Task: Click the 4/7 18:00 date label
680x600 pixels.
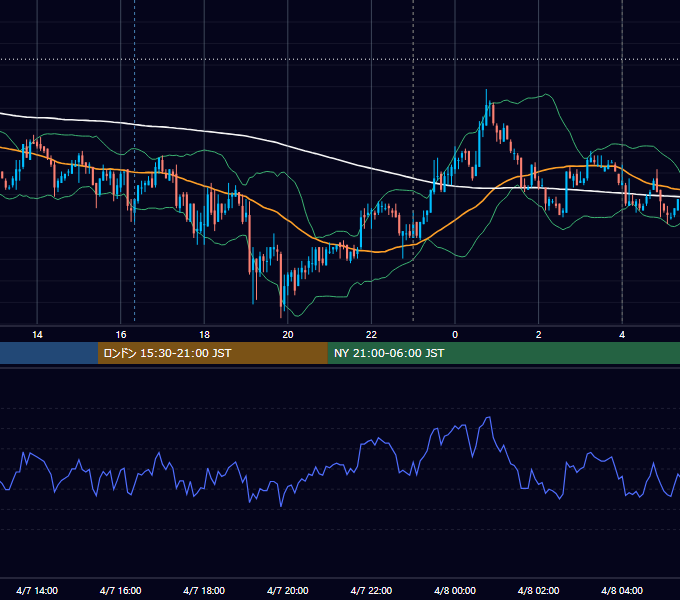Action: pyautogui.click(x=204, y=590)
